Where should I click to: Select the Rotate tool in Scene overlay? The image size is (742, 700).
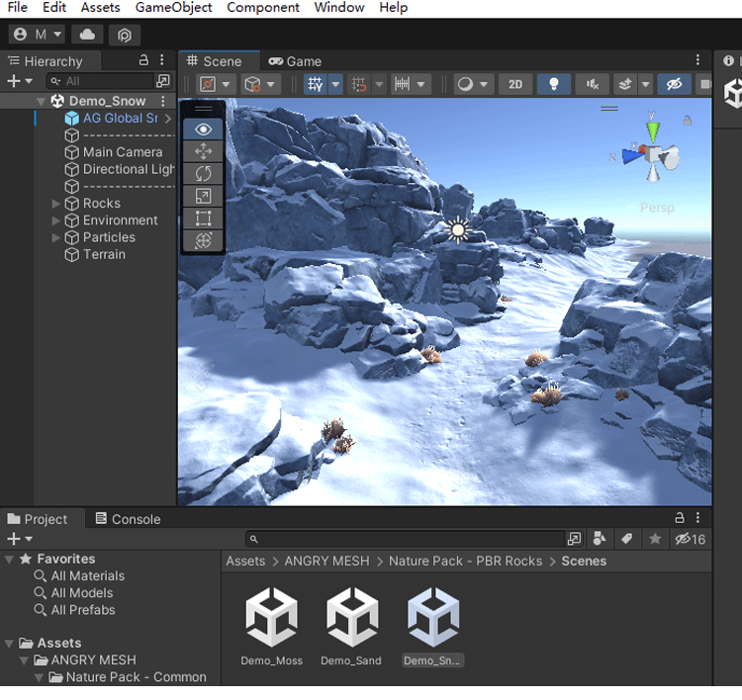pyautogui.click(x=204, y=174)
